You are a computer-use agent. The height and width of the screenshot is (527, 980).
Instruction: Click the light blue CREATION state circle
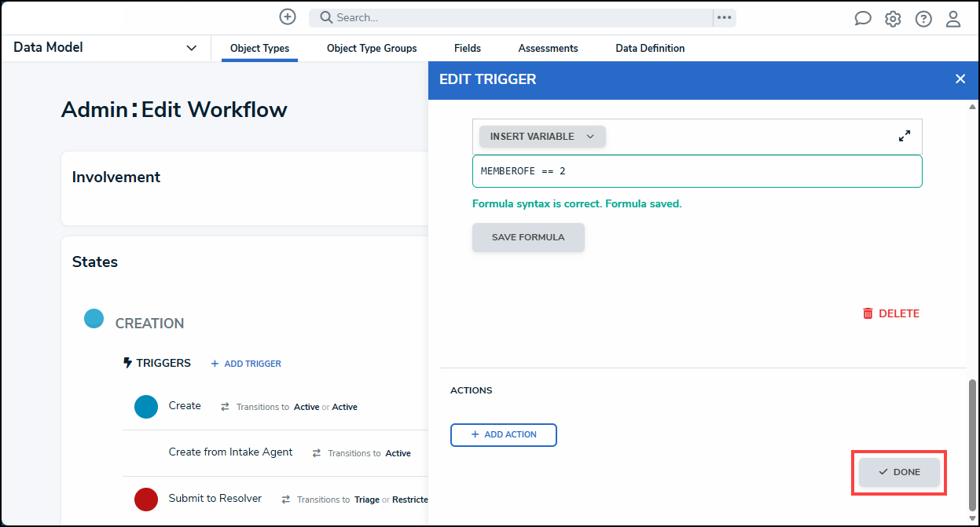[x=94, y=318]
